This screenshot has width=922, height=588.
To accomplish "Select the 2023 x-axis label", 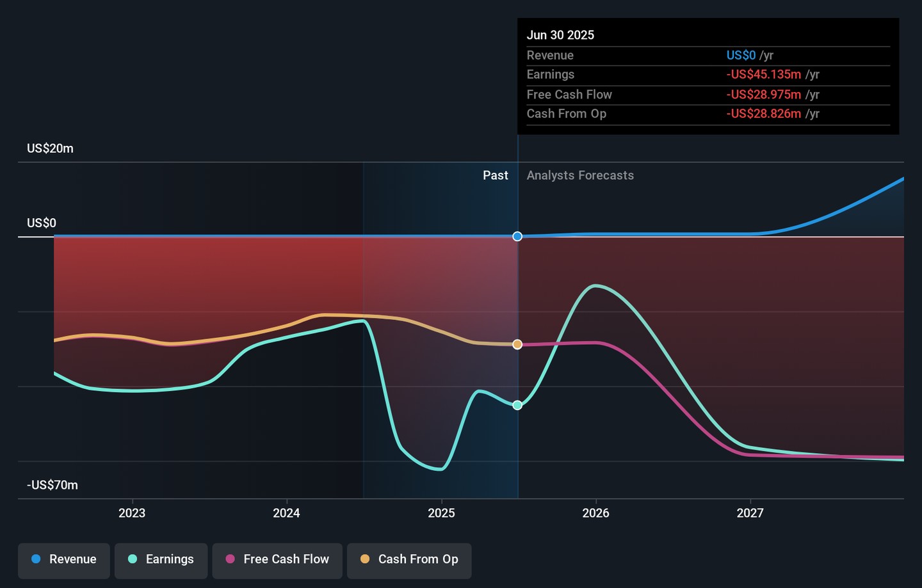I will [132, 513].
